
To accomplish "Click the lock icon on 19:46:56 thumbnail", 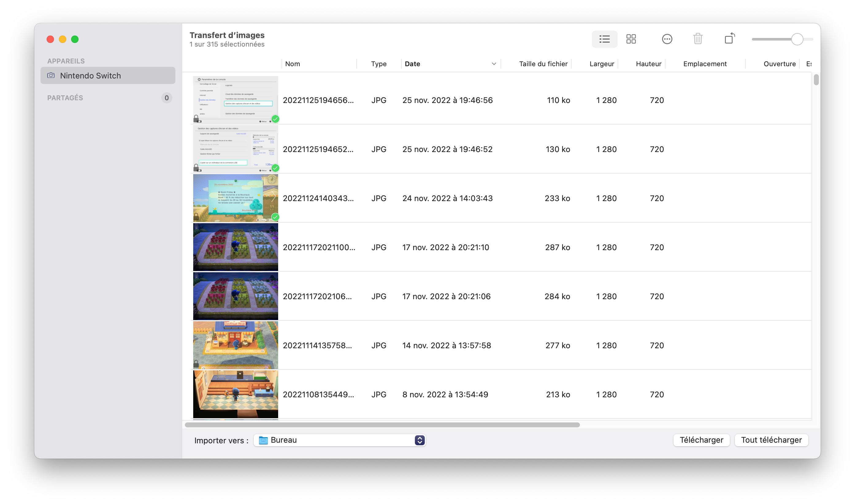I will tap(196, 118).
